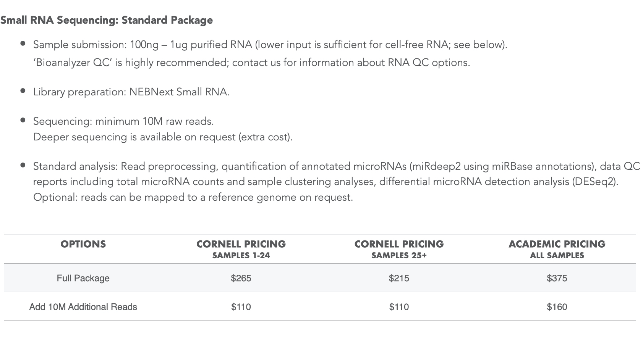Viewport: 643px width, 364px height.
Task: Click the Small RNA Sequencing: Standard Package heading
Action: click(x=107, y=20)
